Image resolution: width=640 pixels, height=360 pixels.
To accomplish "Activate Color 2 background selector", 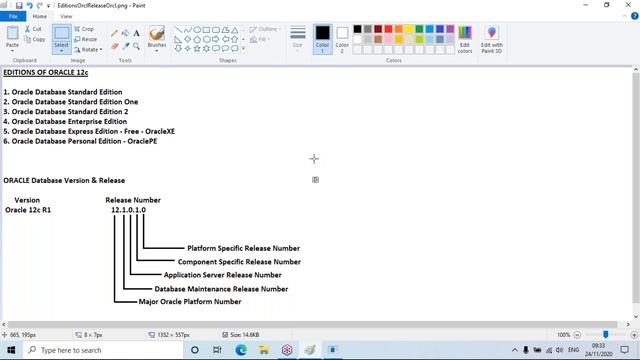I will tap(342, 39).
